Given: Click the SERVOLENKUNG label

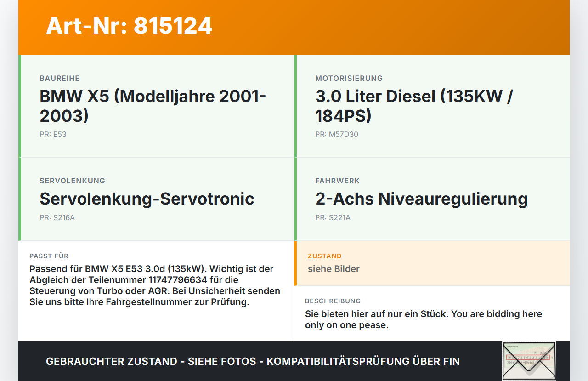Looking at the screenshot, I should [x=72, y=181].
